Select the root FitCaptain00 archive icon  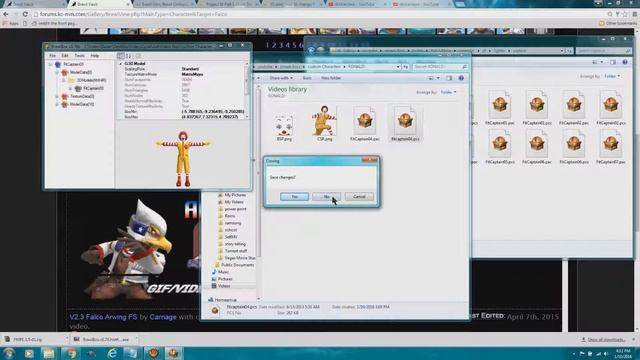coord(58,64)
